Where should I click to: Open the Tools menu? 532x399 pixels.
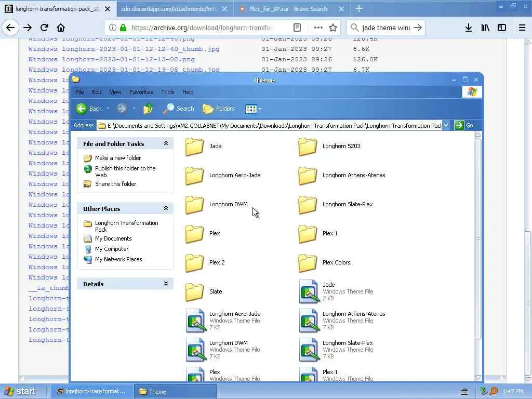click(x=168, y=92)
